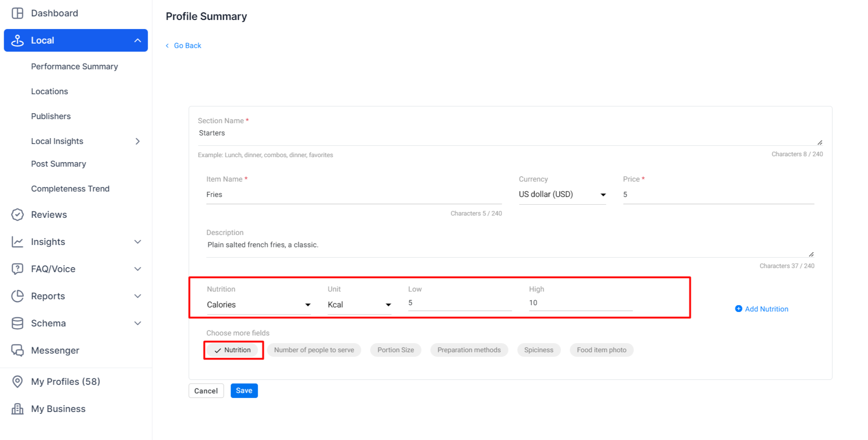Enable the Number of people to serve chip
The height and width of the screenshot is (440, 868).
pyautogui.click(x=314, y=350)
